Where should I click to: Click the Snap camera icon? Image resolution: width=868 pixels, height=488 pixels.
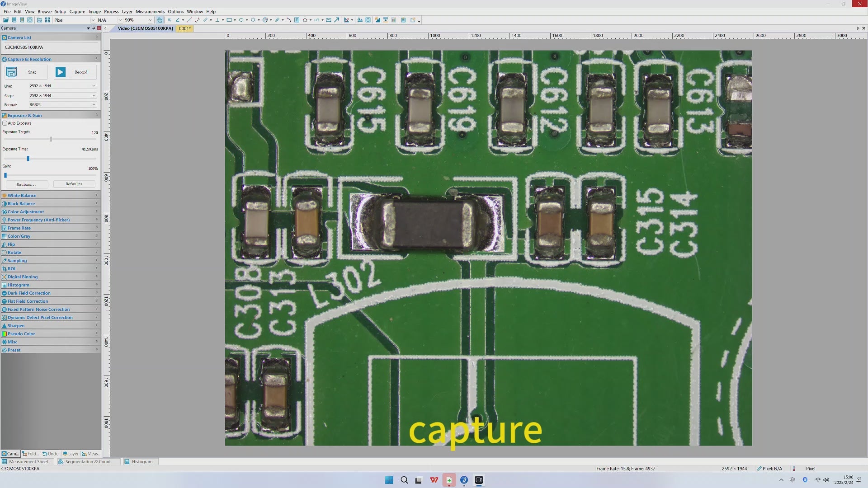[x=11, y=72]
